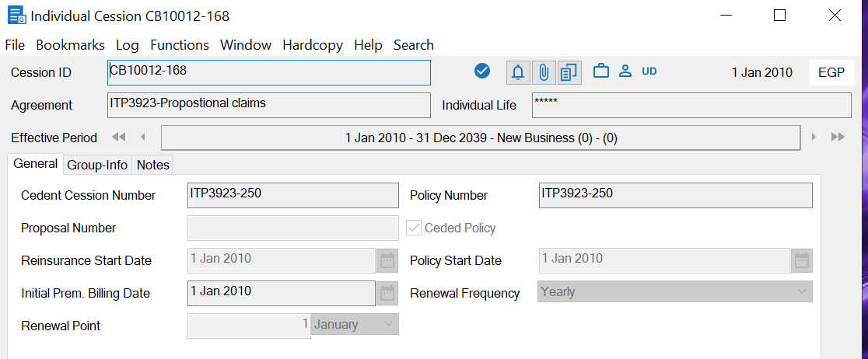Click the person user icon
Screen dimensions: 868x359
tap(625, 71)
